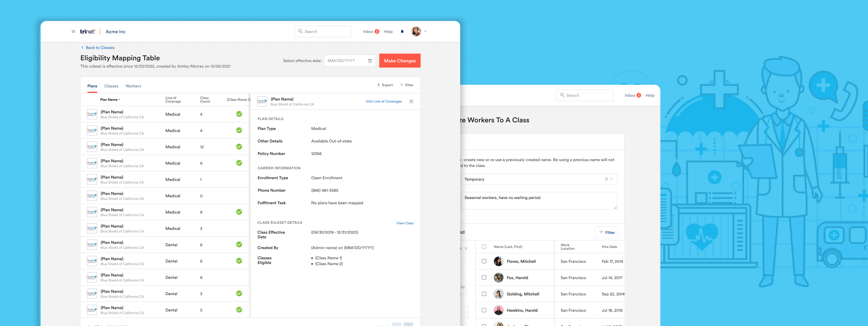This screenshot has height=326, width=868.
Task: Click the TriNet logo
Action: tap(88, 32)
